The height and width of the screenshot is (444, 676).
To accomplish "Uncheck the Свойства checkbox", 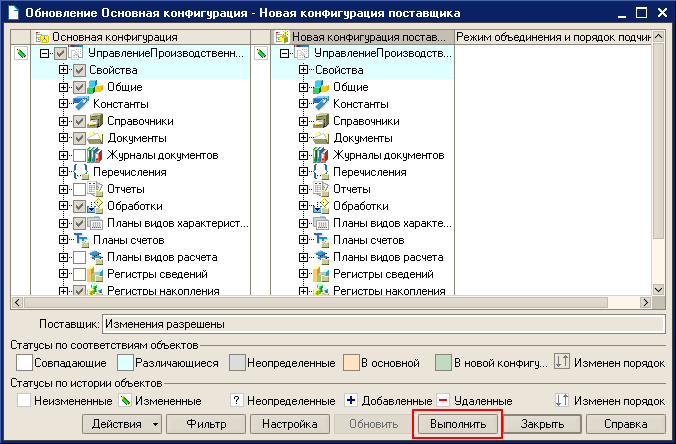I will (79, 70).
